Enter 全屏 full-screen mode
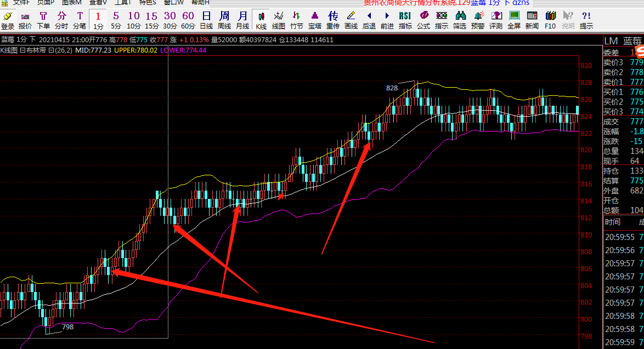This screenshot has width=644, height=349. coord(514,20)
